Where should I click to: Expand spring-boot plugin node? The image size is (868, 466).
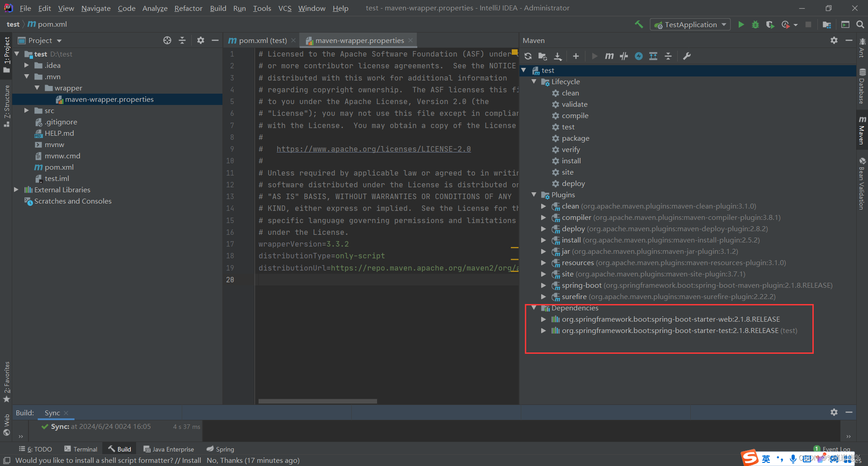(544, 285)
